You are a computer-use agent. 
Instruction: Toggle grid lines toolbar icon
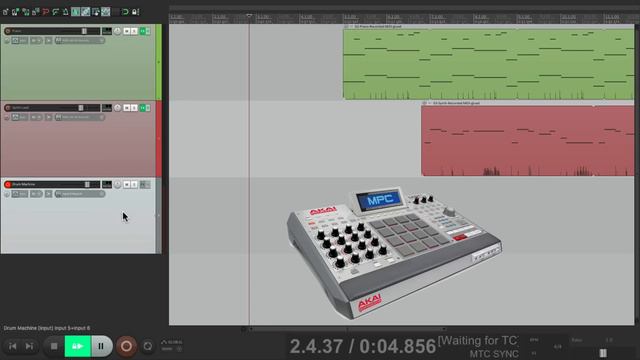[116, 12]
